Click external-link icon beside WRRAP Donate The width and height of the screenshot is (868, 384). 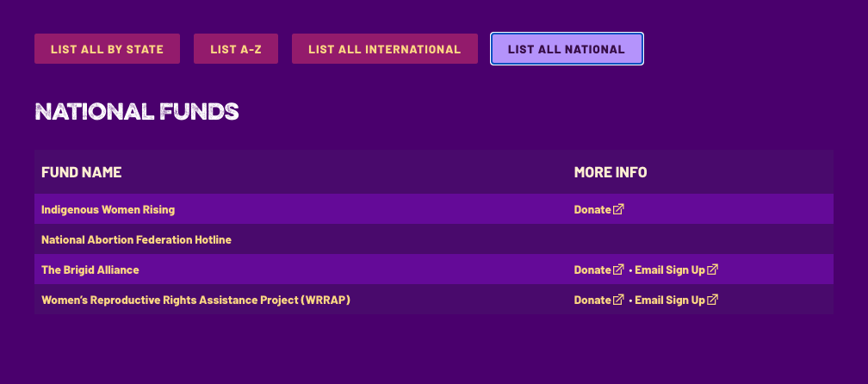[618, 300]
